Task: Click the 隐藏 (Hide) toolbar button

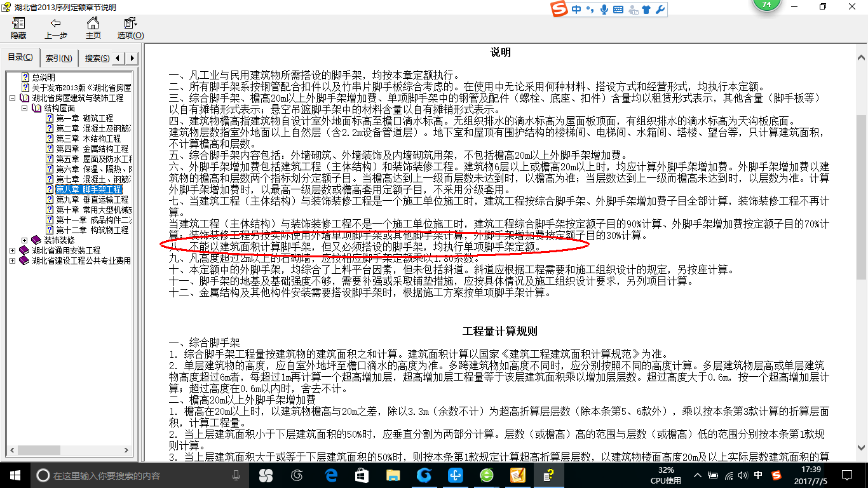Action: pyautogui.click(x=18, y=29)
